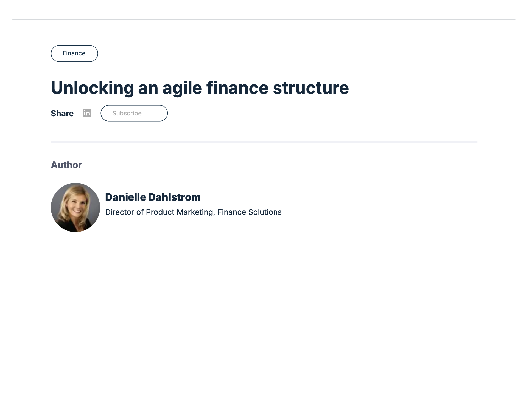Click 'Finance Solutions' in author's role
Image resolution: width=532 pixels, height=406 pixels.
pyautogui.click(x=249, y=212)
